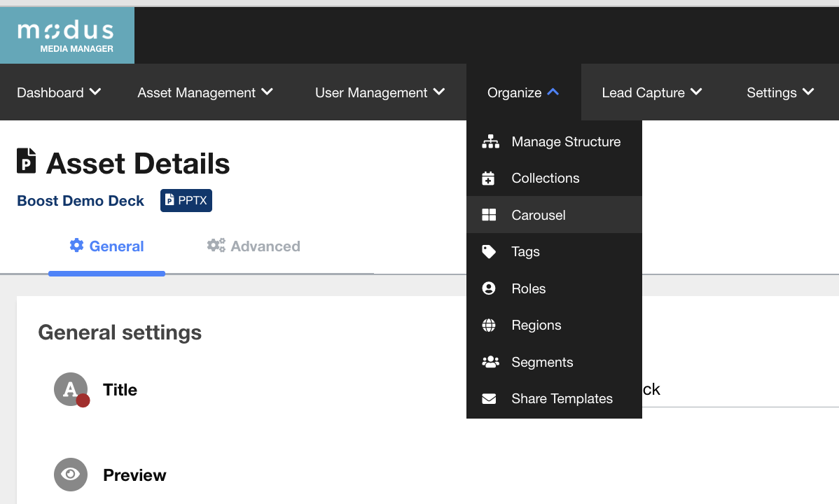Screen dimensions: 839x504
Task: Click the Share Templates envelope icon
Action: pyautogui.click(x=489, y=399)
